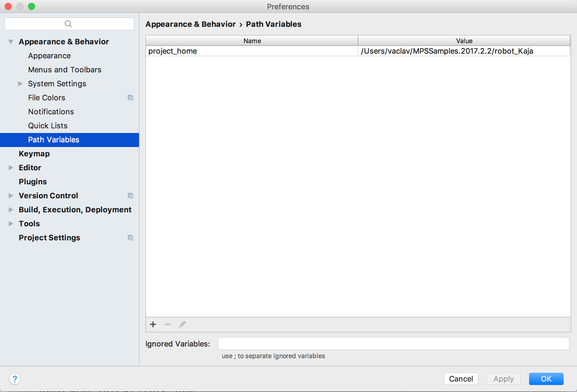
Task: Expand the Tools settings group
Action: point(11,224)
